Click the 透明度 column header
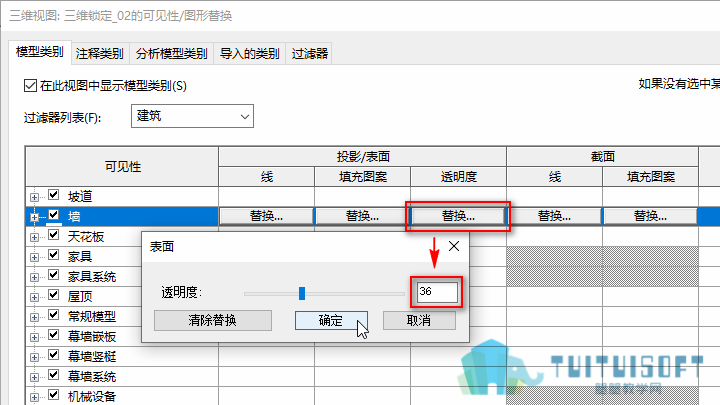Viewport: 720px width, 405px height. (x=458, y=177)
